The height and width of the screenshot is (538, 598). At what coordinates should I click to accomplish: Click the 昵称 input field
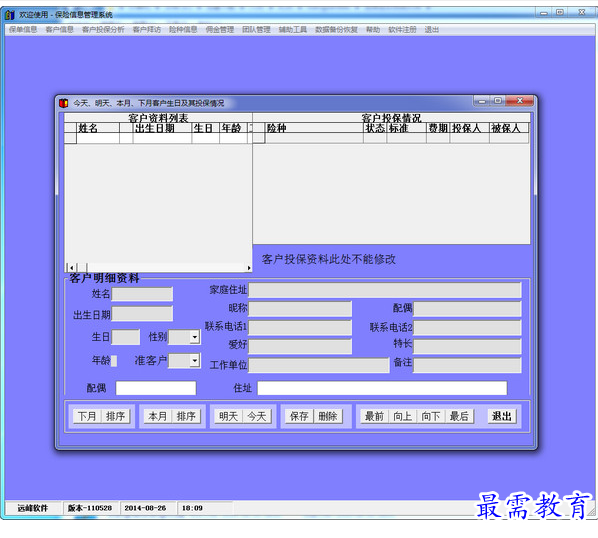click(300, 308)
